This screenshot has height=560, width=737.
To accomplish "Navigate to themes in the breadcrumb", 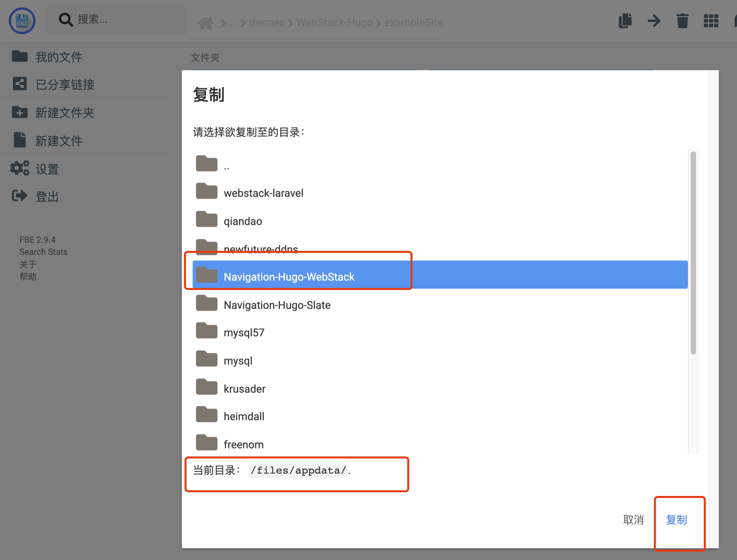I will (267, 22).
